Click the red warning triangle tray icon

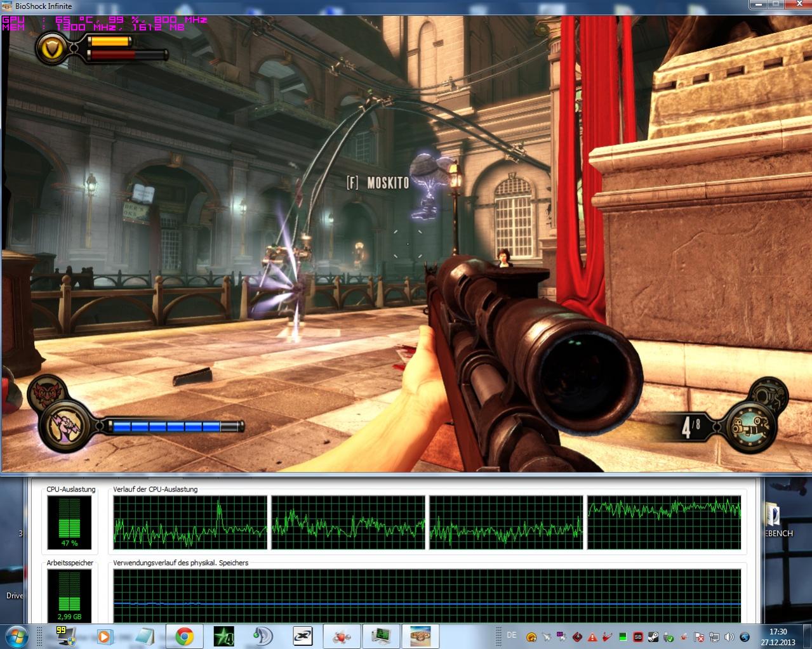(592, 637)
